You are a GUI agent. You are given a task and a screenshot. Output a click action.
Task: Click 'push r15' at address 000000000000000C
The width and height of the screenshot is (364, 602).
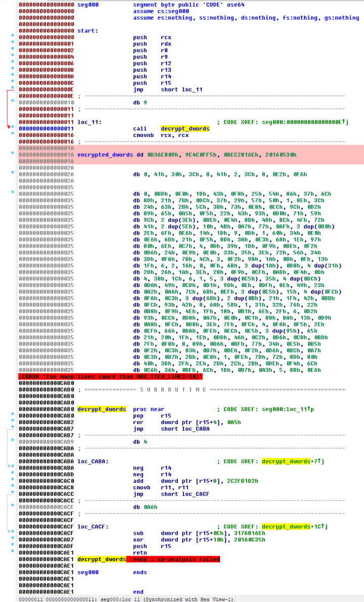[152, 83]
